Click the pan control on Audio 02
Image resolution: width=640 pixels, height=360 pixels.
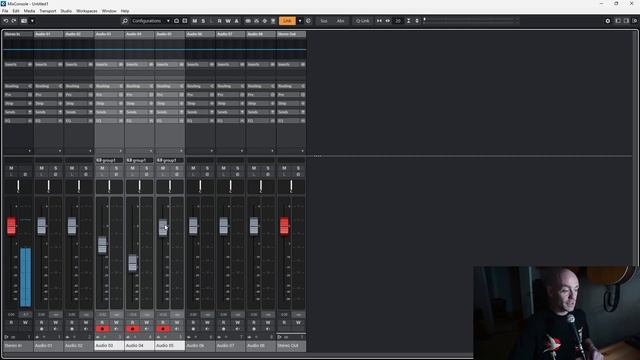point(79,187)
